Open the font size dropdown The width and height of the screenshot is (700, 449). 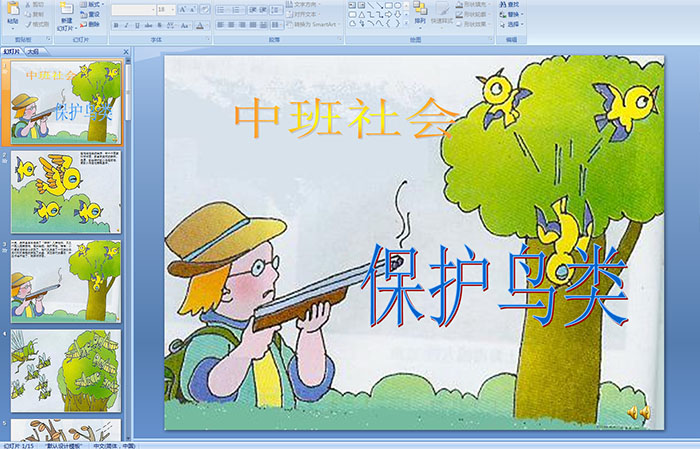pos(171,9)
